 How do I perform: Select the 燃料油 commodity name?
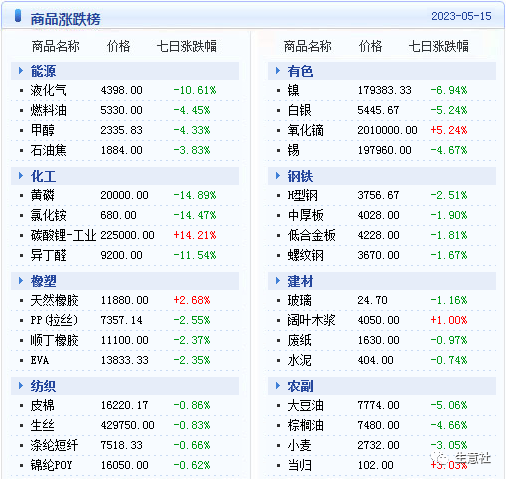(x=48, y=110)
